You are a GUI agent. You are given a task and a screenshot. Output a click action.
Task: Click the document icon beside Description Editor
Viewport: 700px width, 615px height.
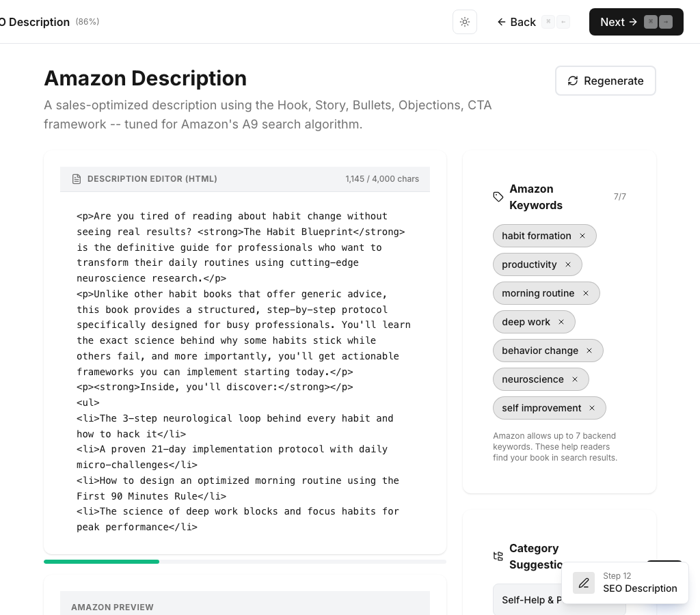pyautogui.click(x=77, y=179)
